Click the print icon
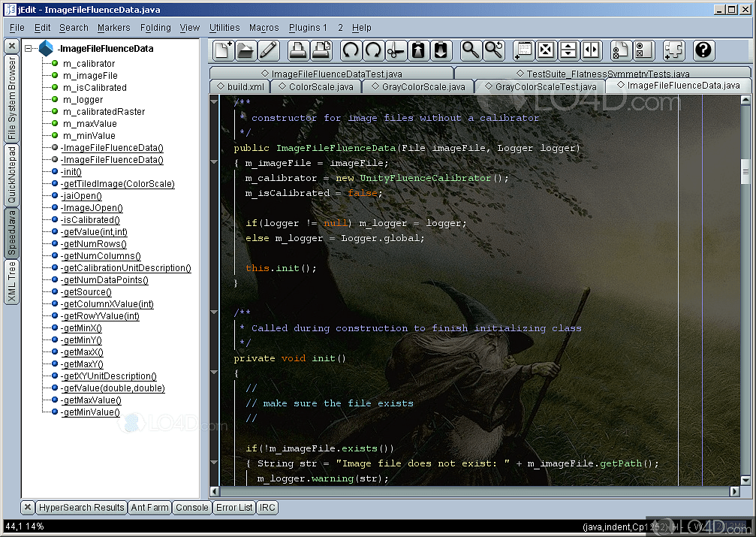The height and width of the screenshot is (537, 756). tap(297, 50)
